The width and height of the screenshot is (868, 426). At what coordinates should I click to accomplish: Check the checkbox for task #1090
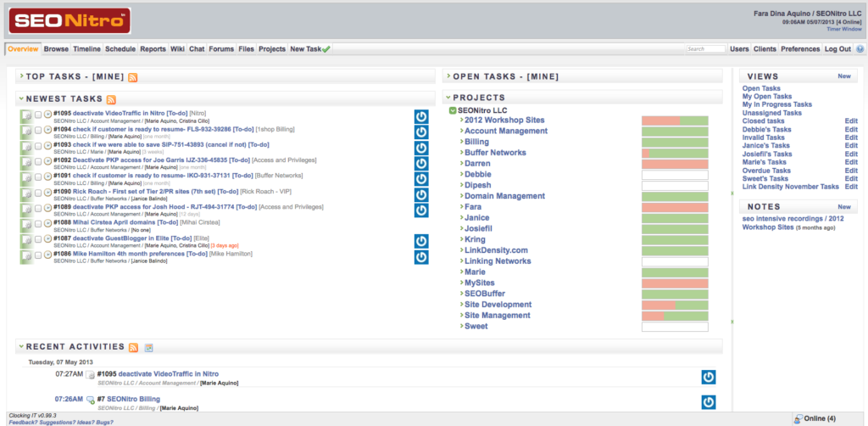pyautogui.click(x=37, y=193)
